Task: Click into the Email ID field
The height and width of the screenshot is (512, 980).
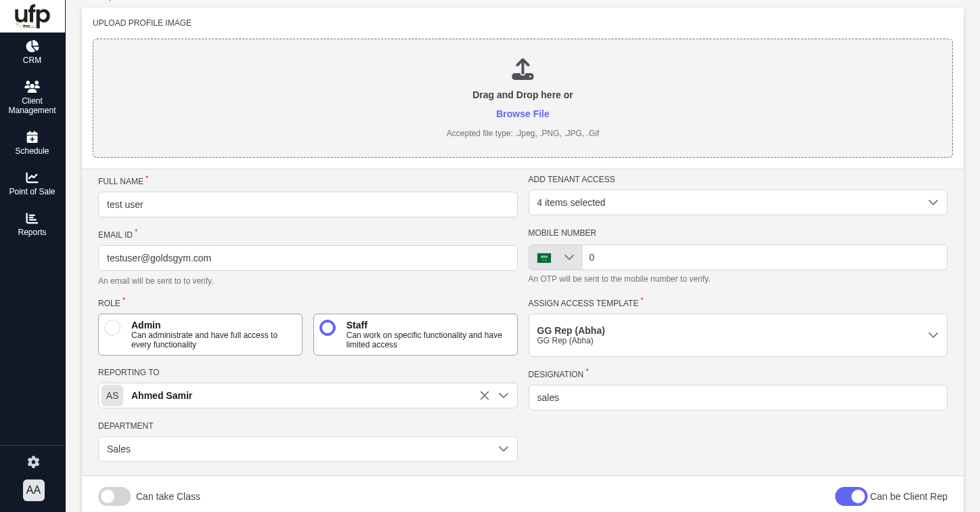Action: coord(307,258)
